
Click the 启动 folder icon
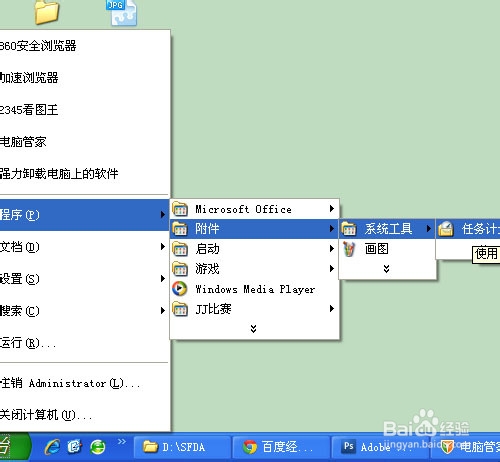[x=180, y=249]
